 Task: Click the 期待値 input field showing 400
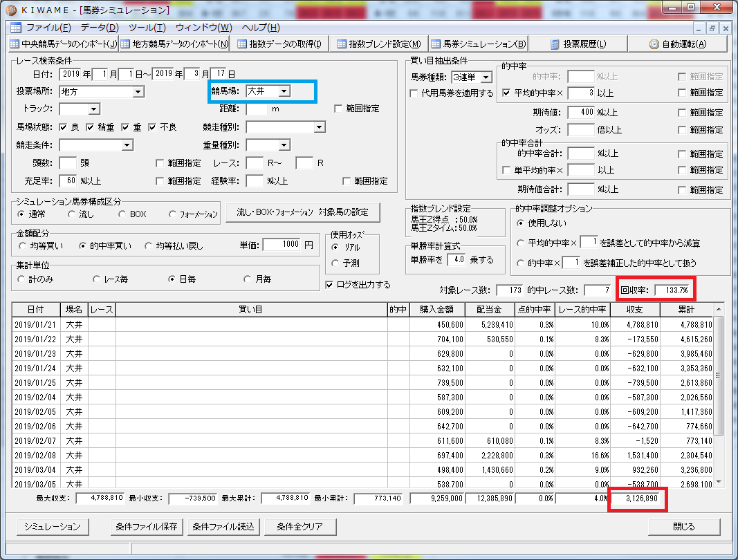click(581, 112)
